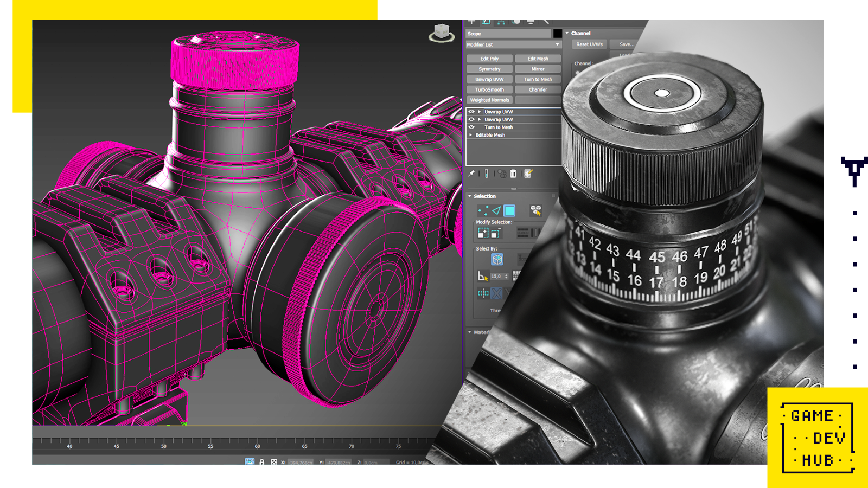Click the ViewCube in the viewport corner
This screenshot has width=868, height=488.
[442, 33]
